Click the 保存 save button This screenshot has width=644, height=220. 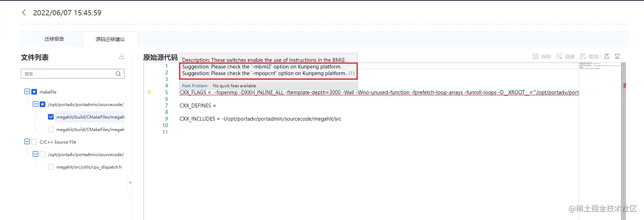point(542,57)
